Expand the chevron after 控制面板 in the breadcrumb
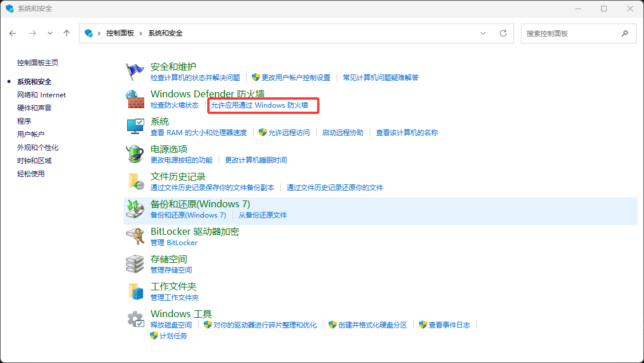Viewport: 644px width, 363px height. pyautogui.click(x=141, y=33)
